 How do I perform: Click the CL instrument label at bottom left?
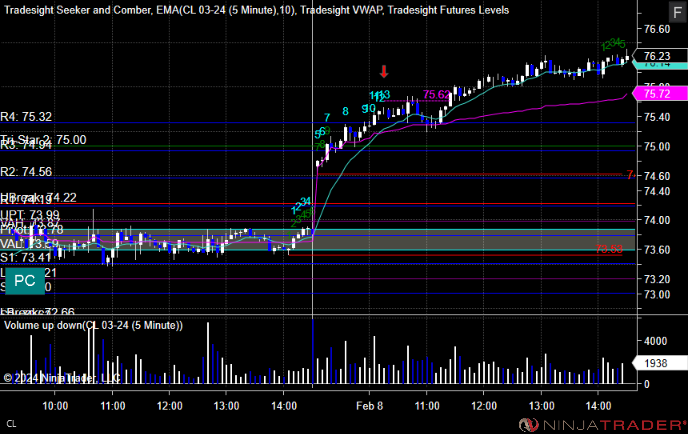tap(11, 423)
